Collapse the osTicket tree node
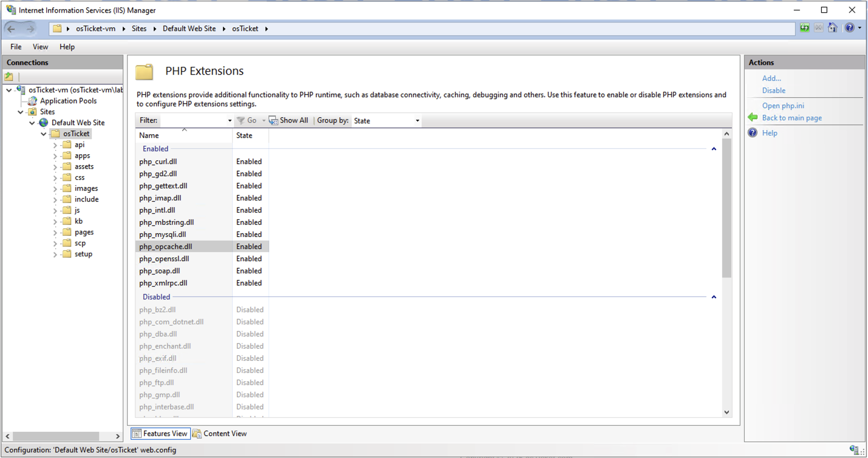 click(x=44, y=134)
